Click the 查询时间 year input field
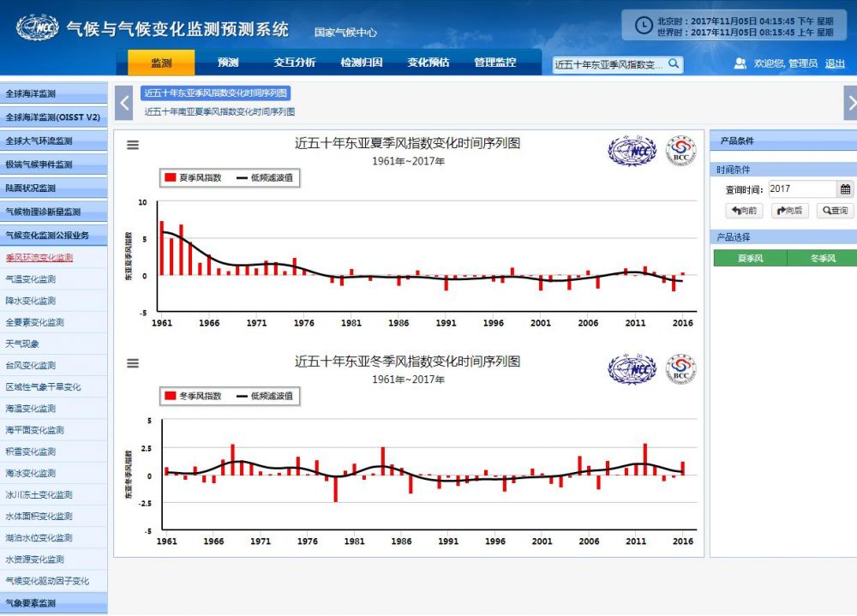The height and width of the screenshot is (616, 857). [x=800, y=189]
